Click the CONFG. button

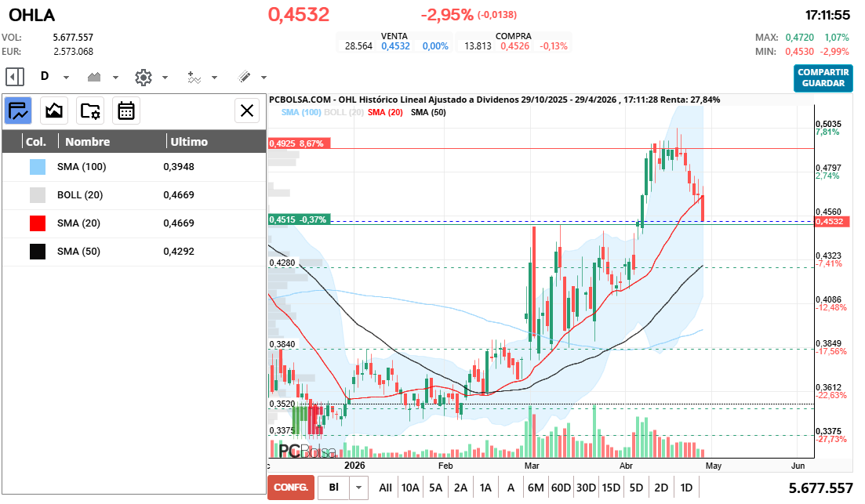(x=290, y=488)
